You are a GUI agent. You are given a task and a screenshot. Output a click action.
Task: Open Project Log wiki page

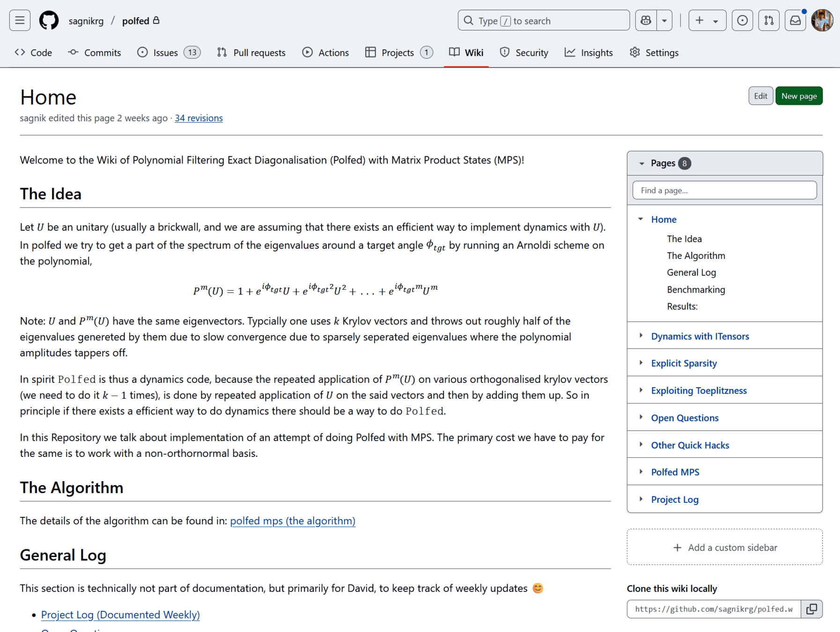675,500
